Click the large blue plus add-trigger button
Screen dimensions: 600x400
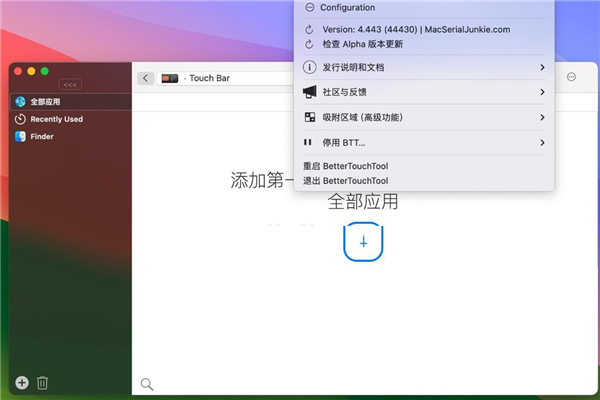[x=363, y=242]
